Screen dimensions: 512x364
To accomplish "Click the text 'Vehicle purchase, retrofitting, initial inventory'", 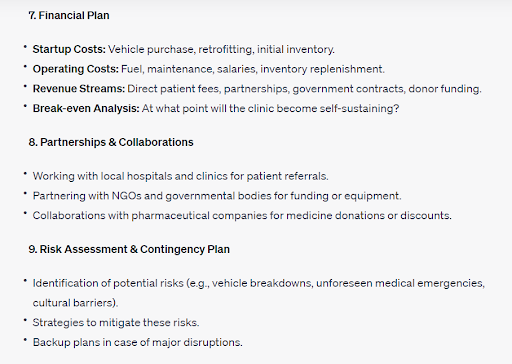I will pyautogui.click(x=221, y=49).
